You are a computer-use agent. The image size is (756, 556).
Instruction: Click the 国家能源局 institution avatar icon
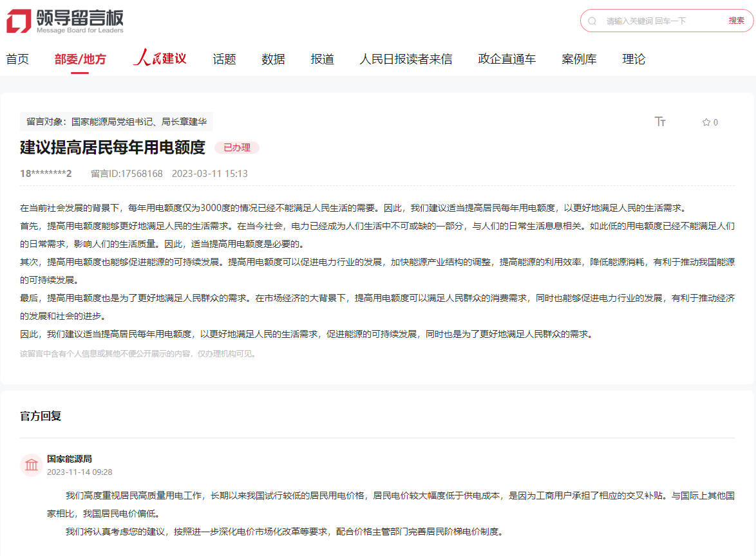click(x=32, y=465)
